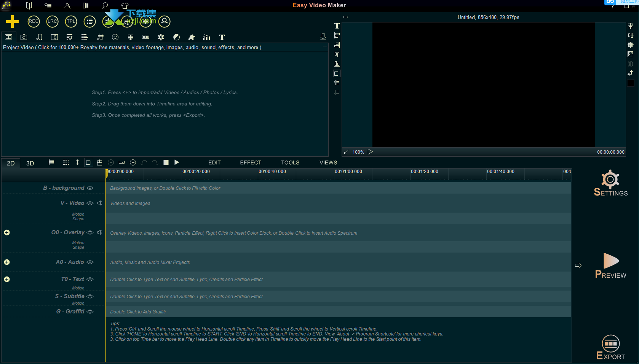This screenshot has height=364, width=639.
Task: Select the snowflake particle effect icon
Action: coord(161,37)
